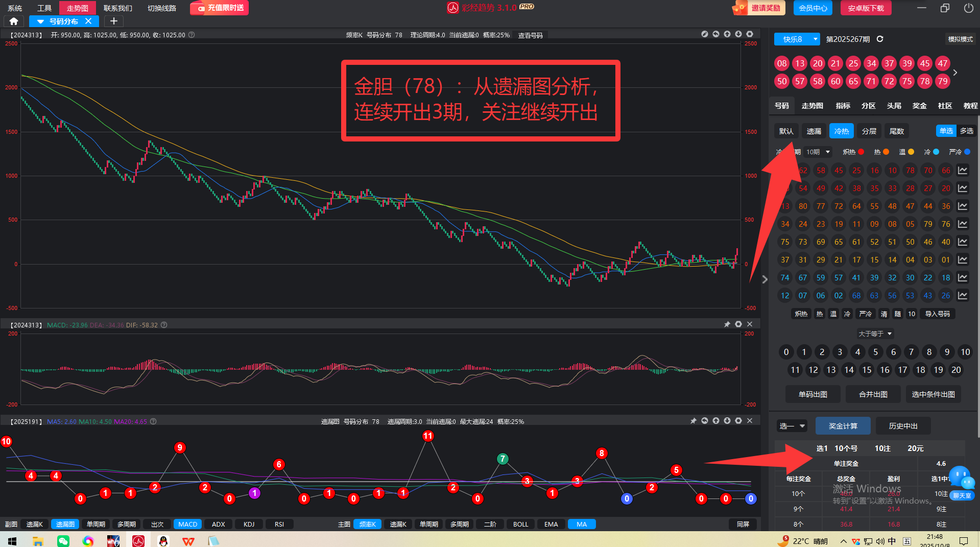Add a new tab with plus icon
This screenshot has width=980, height=547.
114,21
